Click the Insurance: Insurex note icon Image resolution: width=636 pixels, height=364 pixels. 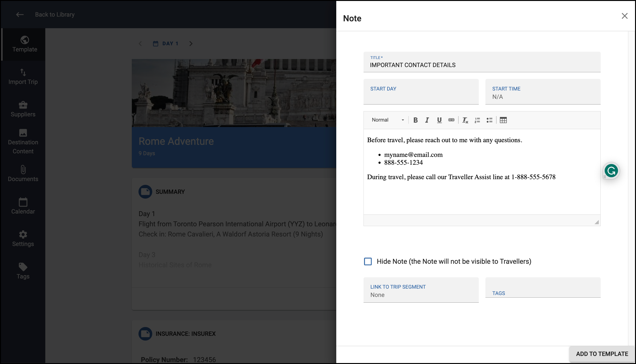(145, 334)
